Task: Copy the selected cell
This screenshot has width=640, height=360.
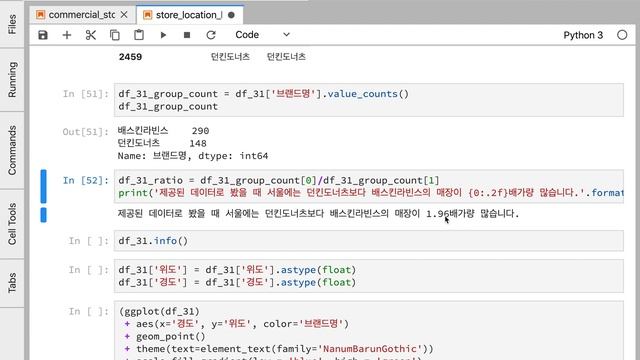Action: pos(115,35)
